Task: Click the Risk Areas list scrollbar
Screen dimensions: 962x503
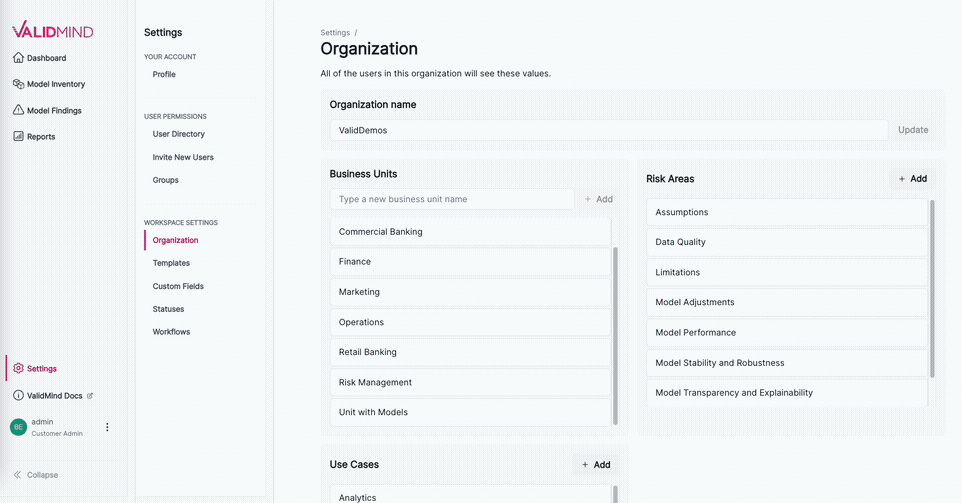Action: (x=932, y=290)
